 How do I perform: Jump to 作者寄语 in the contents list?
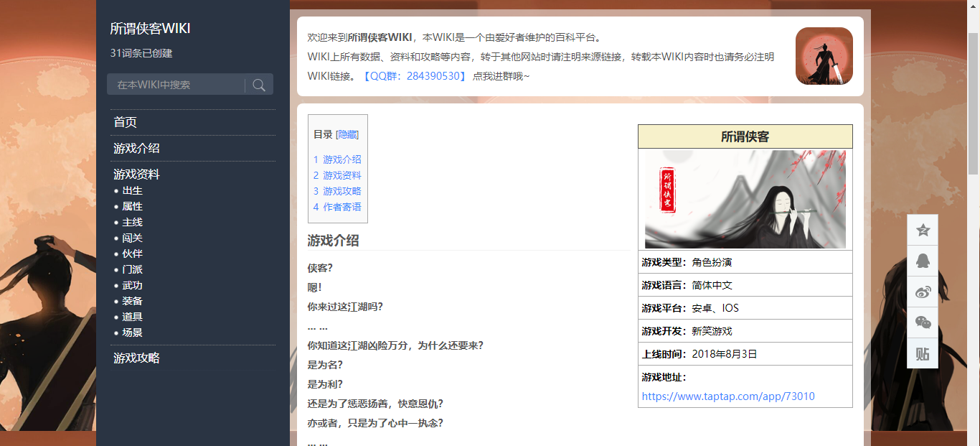click(x=341, y=207)
